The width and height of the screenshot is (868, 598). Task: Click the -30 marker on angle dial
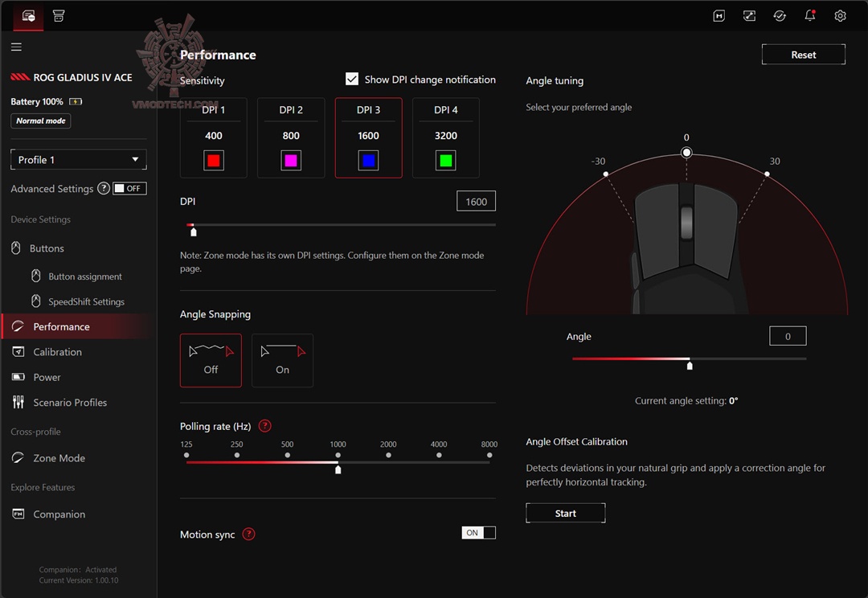606,174
